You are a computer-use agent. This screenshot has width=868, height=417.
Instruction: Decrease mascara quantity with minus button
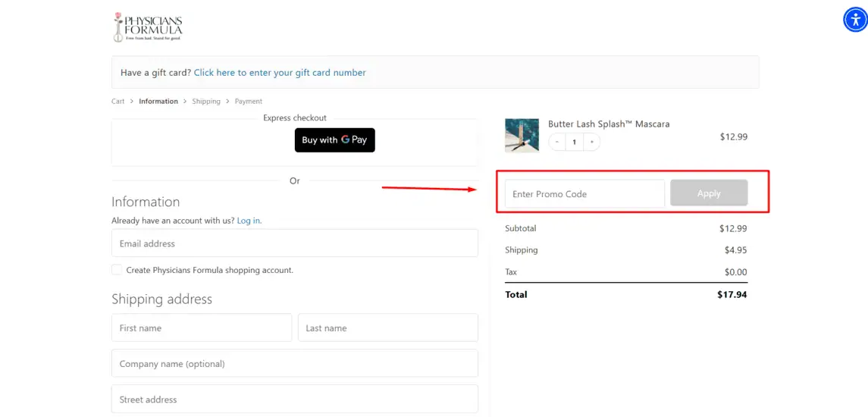pyautogui.click(x=557, y=143)
